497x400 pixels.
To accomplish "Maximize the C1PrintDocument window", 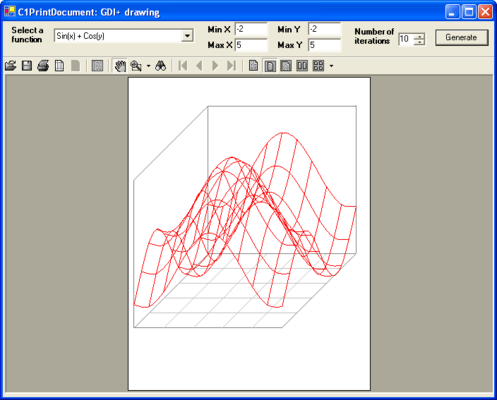I will [x=469, y=12].
